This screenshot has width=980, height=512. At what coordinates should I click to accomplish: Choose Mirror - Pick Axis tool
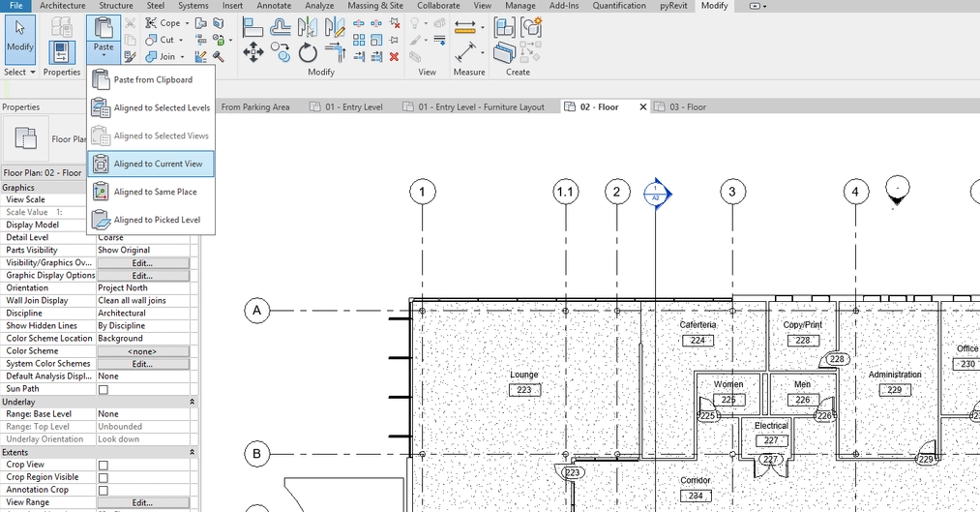pos(308,27)
